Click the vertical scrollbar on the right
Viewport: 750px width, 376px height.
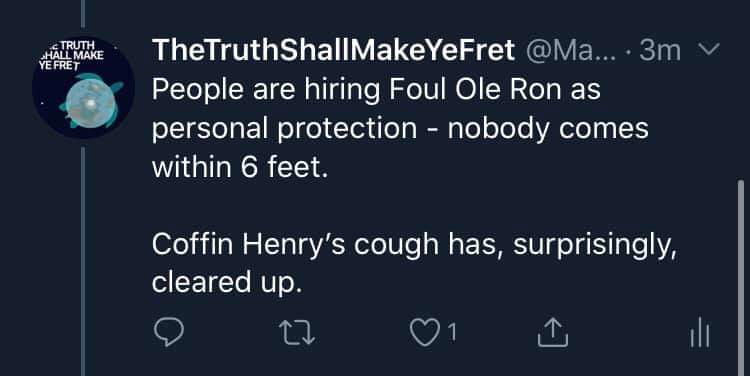[741, 277]
